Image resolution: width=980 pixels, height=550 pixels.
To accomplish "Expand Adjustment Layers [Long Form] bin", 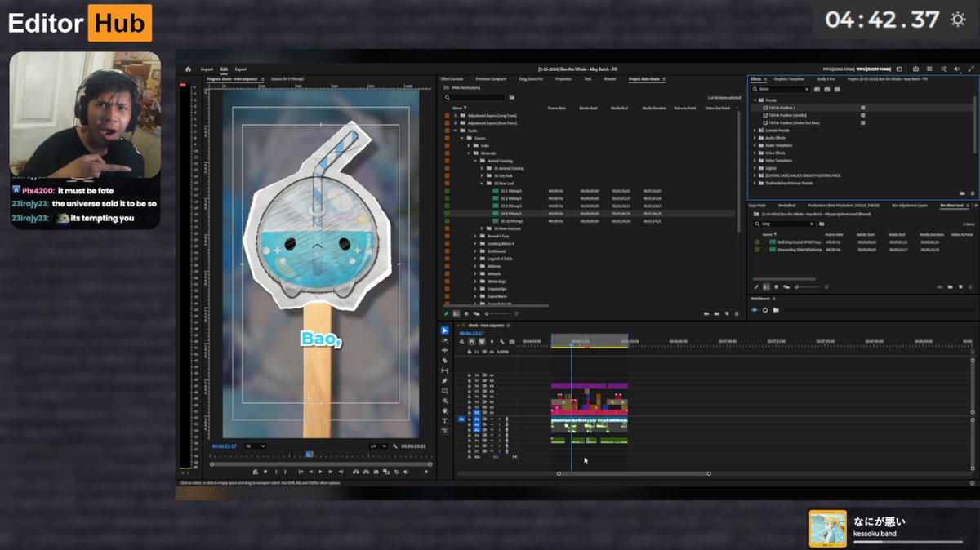I will click(x=456, y=116).
